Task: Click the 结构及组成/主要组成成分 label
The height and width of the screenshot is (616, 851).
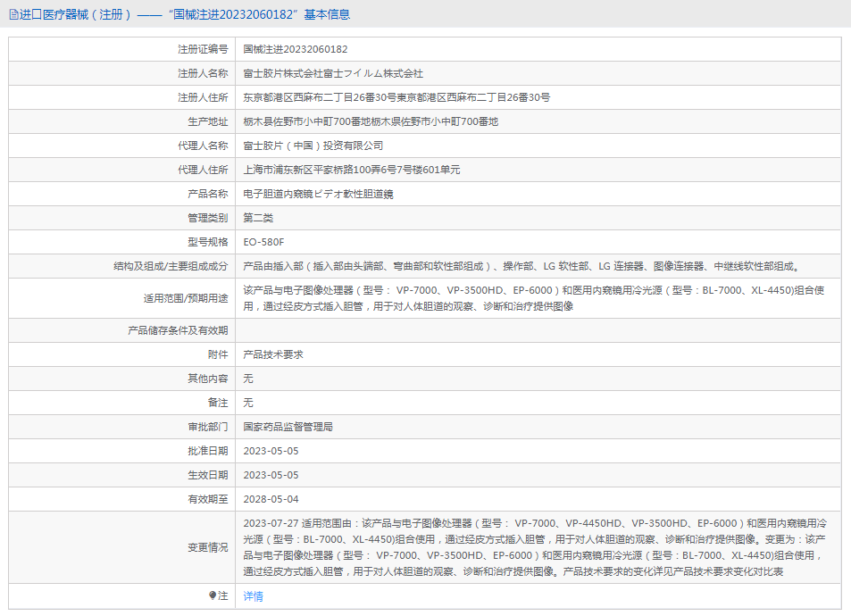Action: (171, 266)
